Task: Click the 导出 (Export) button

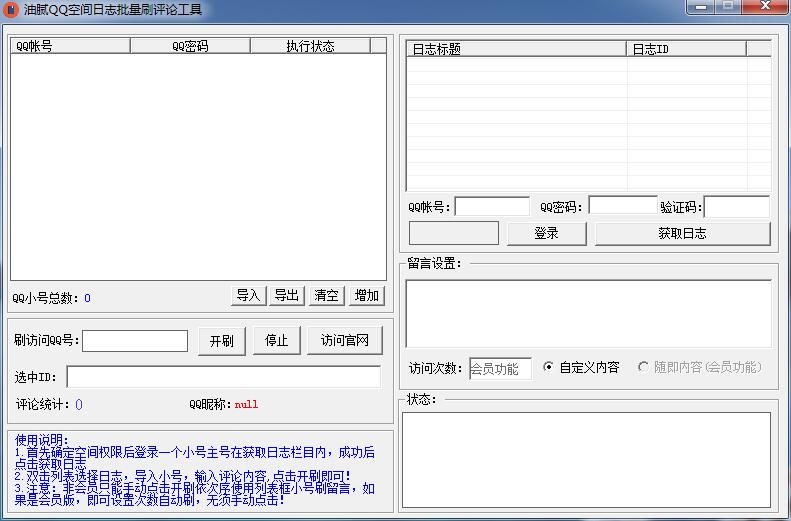Action: point(286,295)
